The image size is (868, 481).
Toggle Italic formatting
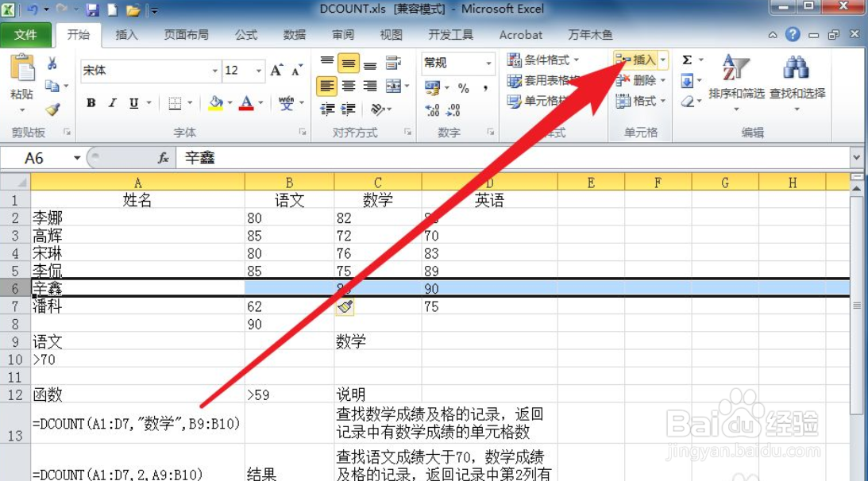[112, 104]
